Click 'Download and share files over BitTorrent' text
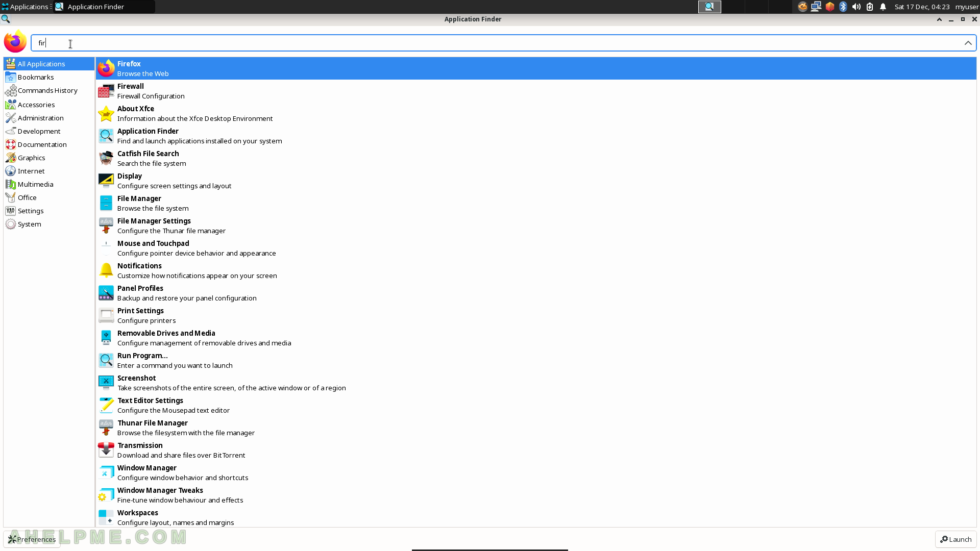The height and width of the screenshot is (551, 980). click(181, 455)
